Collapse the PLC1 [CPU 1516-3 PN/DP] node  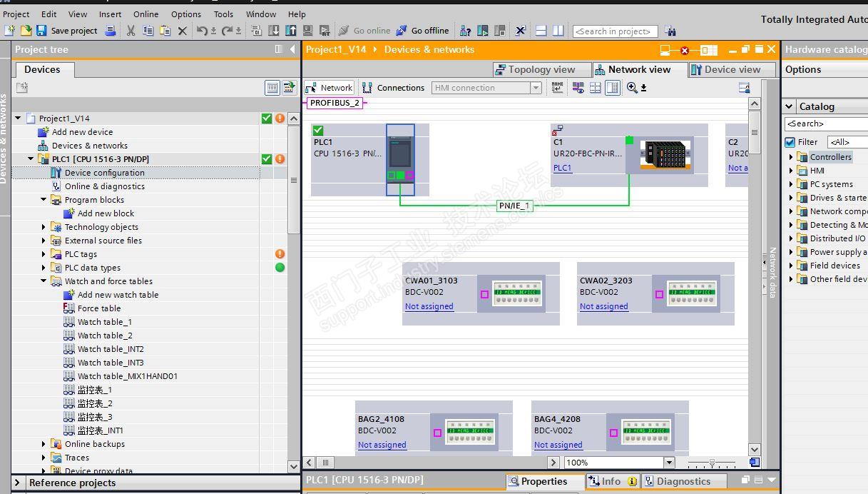pyautogui.click(x=31, y=159)
